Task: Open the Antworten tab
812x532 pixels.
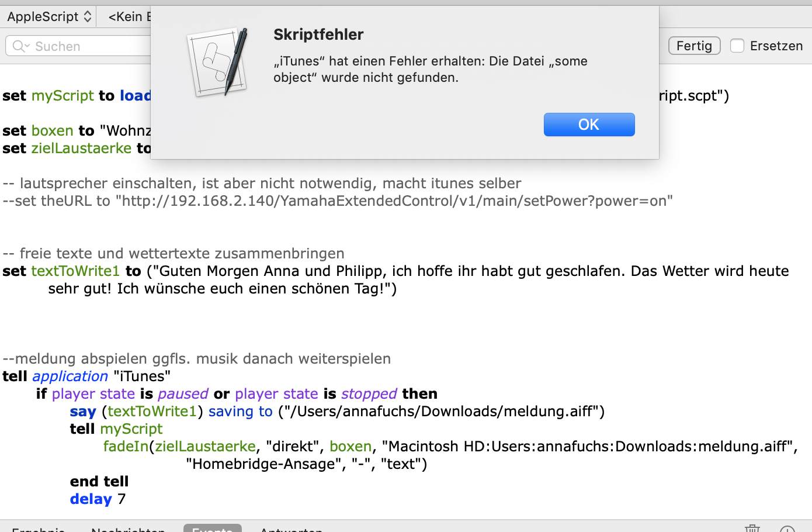Action: point(291,529)
